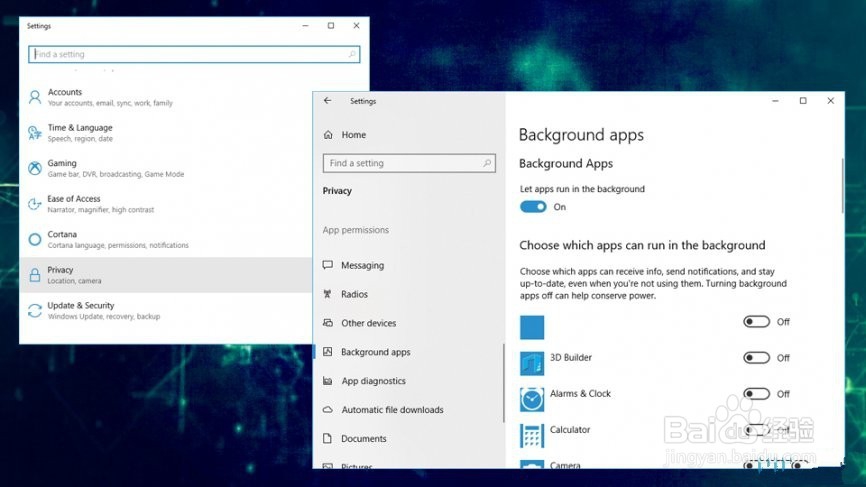Click the Privacy sidebar scrollbar
The width and height of the screenshot is (866, 487).
[503, 383]
